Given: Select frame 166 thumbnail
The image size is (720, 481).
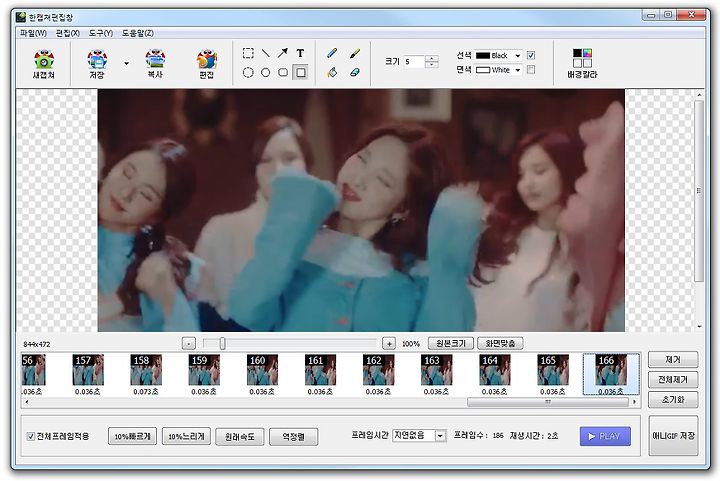Looking at the screenshot, I should (x=611, y=375).
